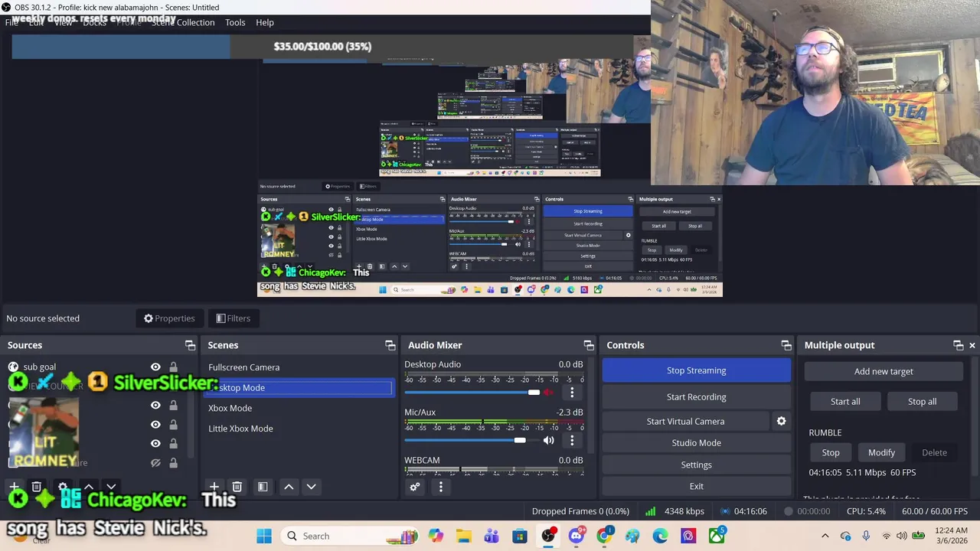This screenshot has width=980, height=551.
Task: Open Xbox app from the taskbar
Action: pos(717,536)
